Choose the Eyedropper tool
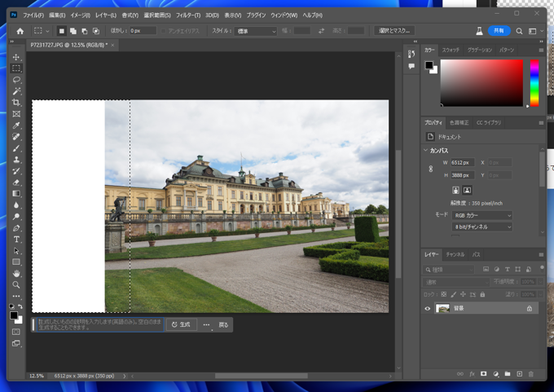 16,126
